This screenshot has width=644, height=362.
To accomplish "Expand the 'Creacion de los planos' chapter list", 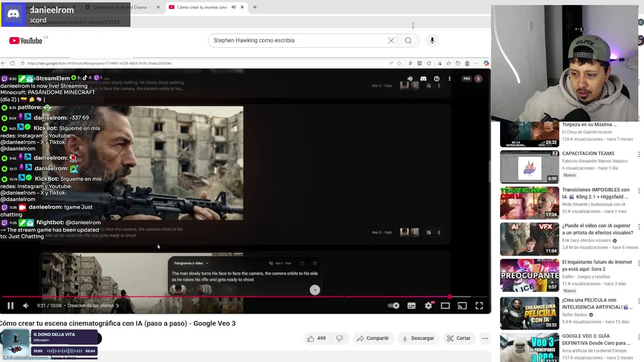I will pos(93,306).
